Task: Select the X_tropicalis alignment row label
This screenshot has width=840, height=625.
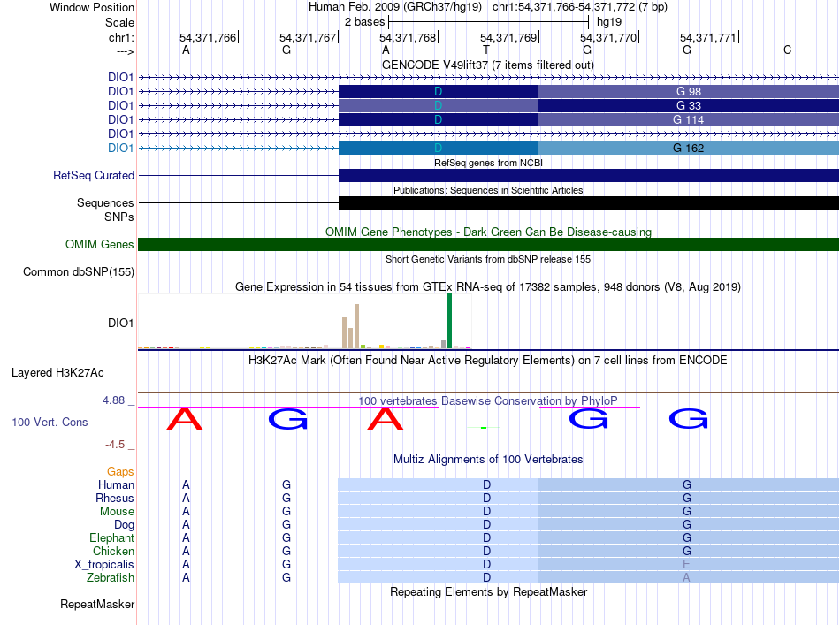Action: point(104,565)
